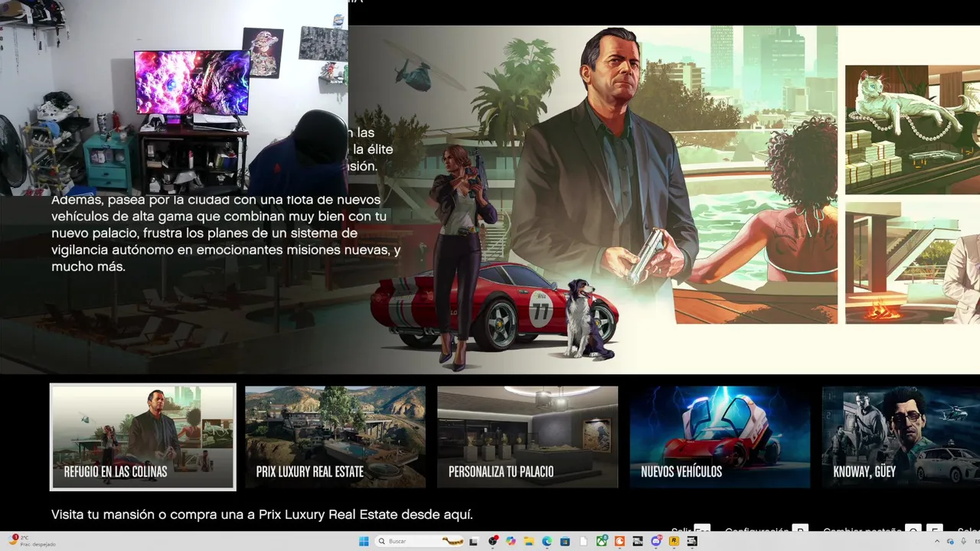
Task: Open the Windows Start menu
Action: click(364, 541)
